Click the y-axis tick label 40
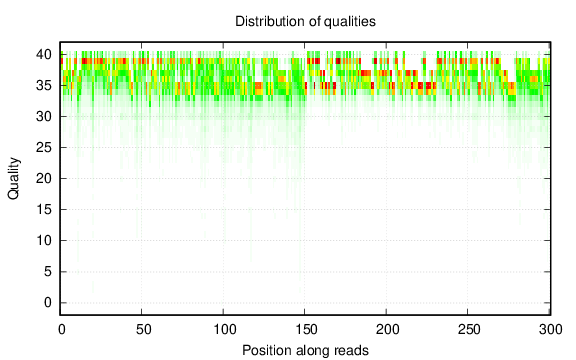 (x=43, y=55)
